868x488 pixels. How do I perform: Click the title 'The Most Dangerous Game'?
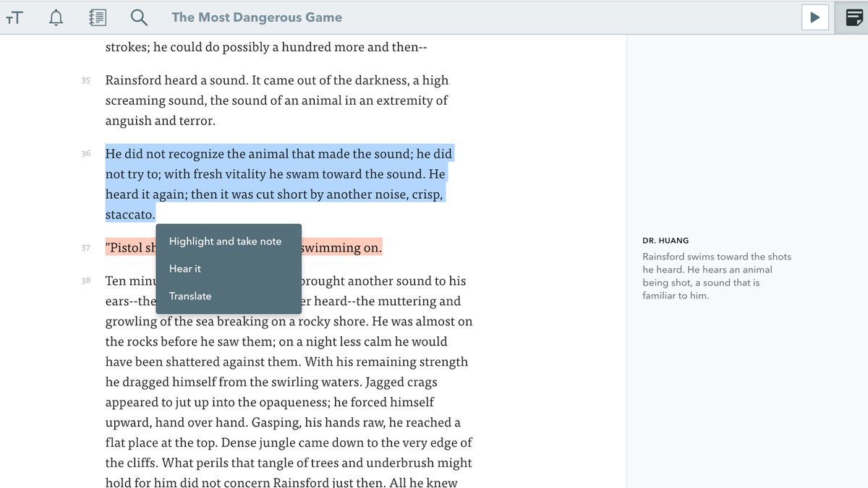pos(256,17)
